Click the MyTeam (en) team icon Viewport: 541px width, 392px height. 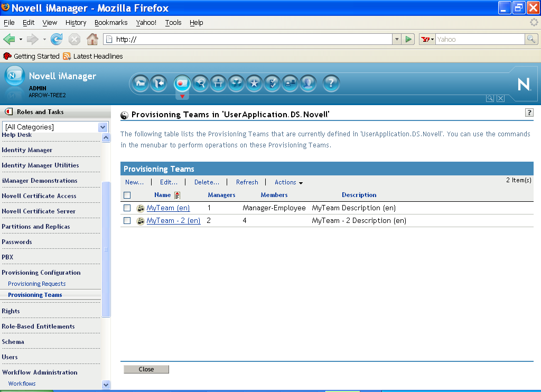coord(141,208)
